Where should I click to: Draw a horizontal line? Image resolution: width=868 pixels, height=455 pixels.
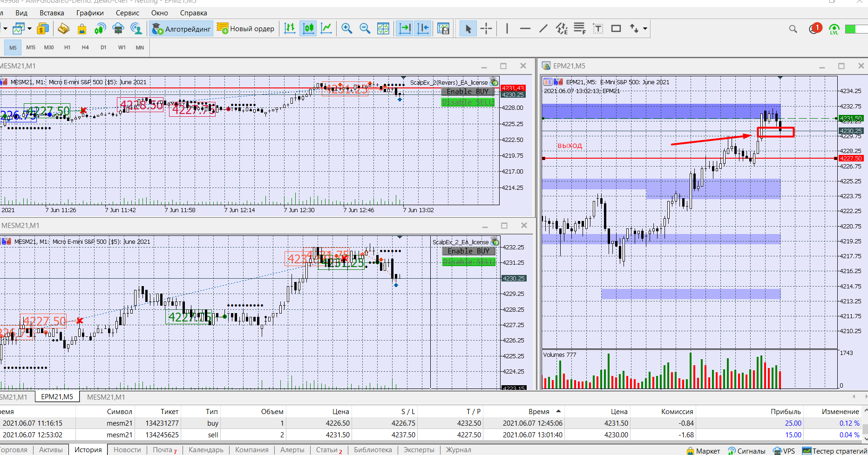coord(525,29)
